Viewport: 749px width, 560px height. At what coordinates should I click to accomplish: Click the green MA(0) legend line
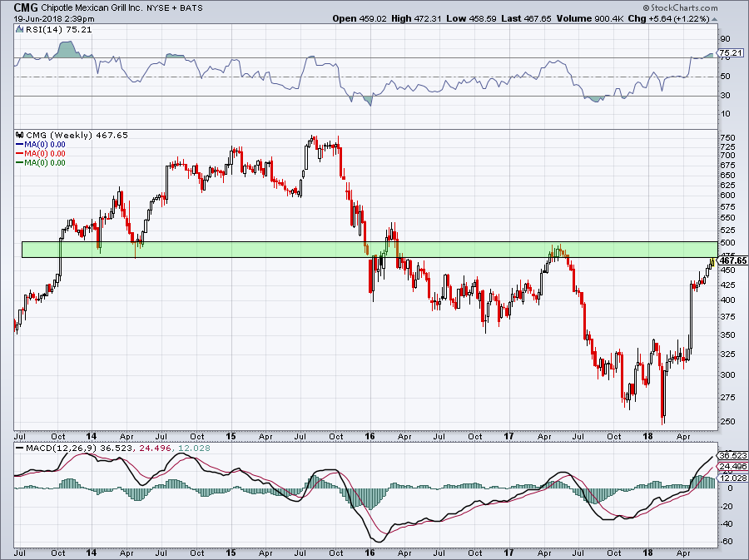point(19,163)
